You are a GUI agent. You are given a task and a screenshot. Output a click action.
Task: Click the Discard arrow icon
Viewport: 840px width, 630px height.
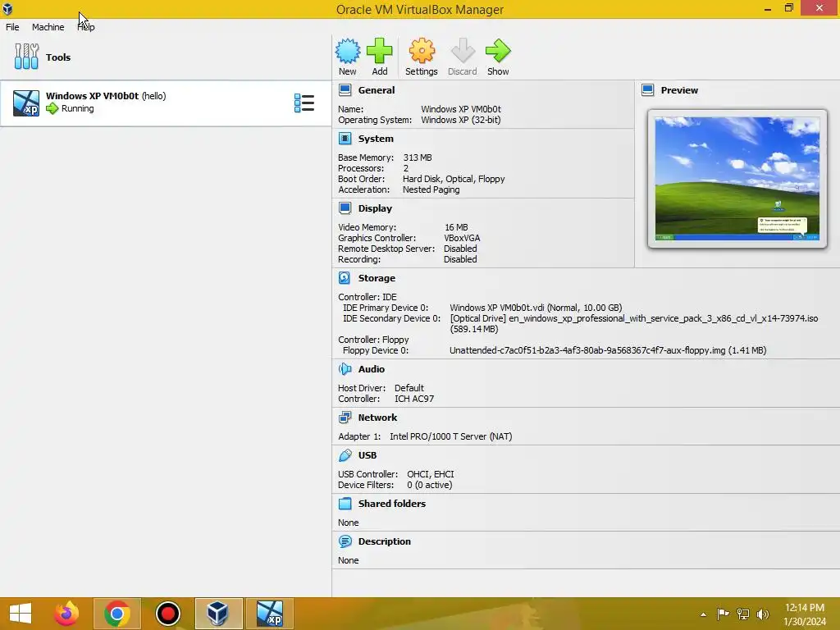(x=463, y=51)
